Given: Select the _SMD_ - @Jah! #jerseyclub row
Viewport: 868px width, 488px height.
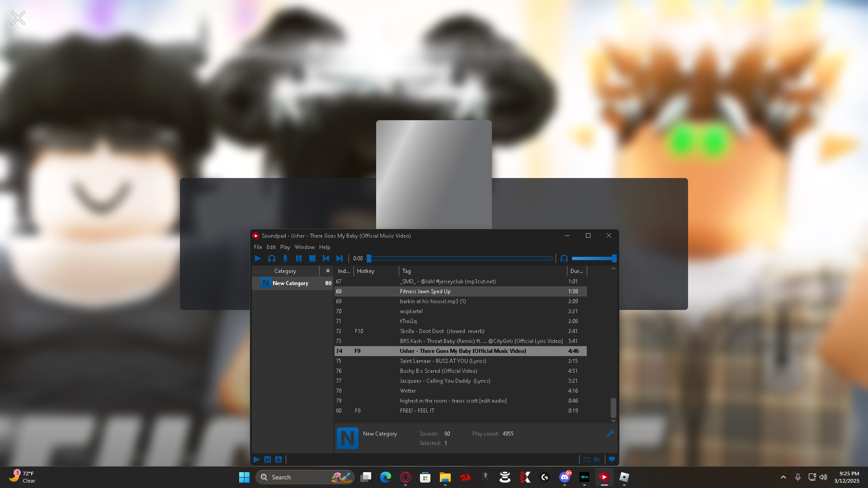Looking at the screenshot, I should [x=461, y=282].
